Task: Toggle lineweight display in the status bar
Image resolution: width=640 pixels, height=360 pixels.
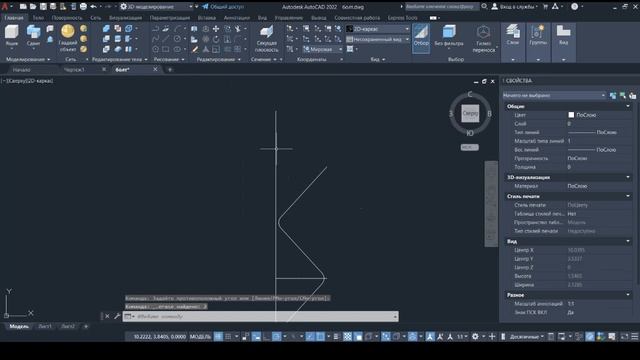Action: click(x=336, y=336)
